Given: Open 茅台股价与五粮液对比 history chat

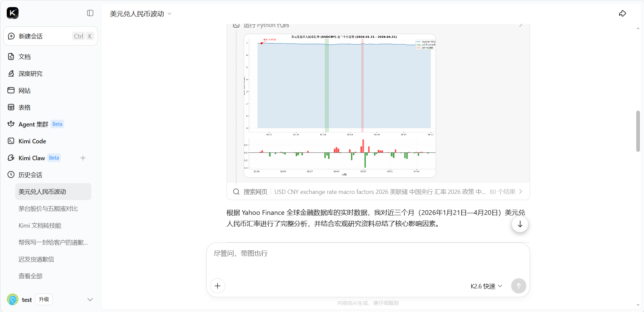Looking at the screenshot, I should (x=48, y=208).
